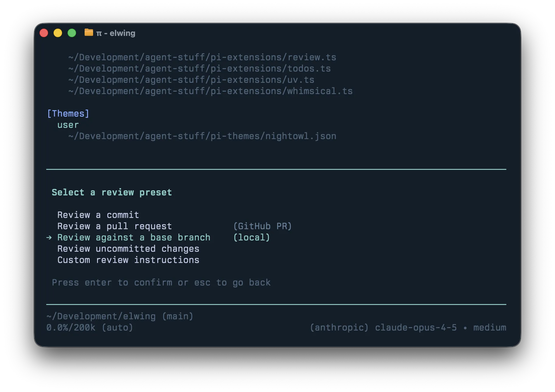Click the todos.ts extension path

[199, 68]
